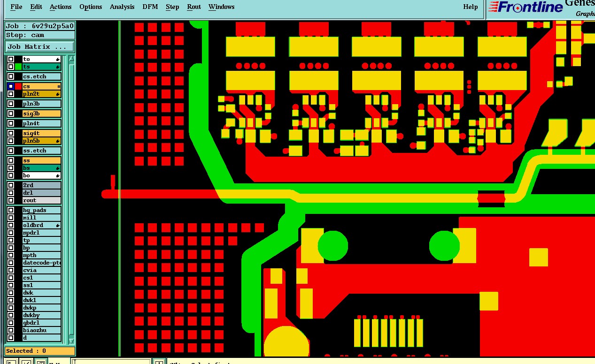Toggle display checkbox for the ss layer
Image resolution: width=595 pixels, height=364 pixels.
[11, 160]
